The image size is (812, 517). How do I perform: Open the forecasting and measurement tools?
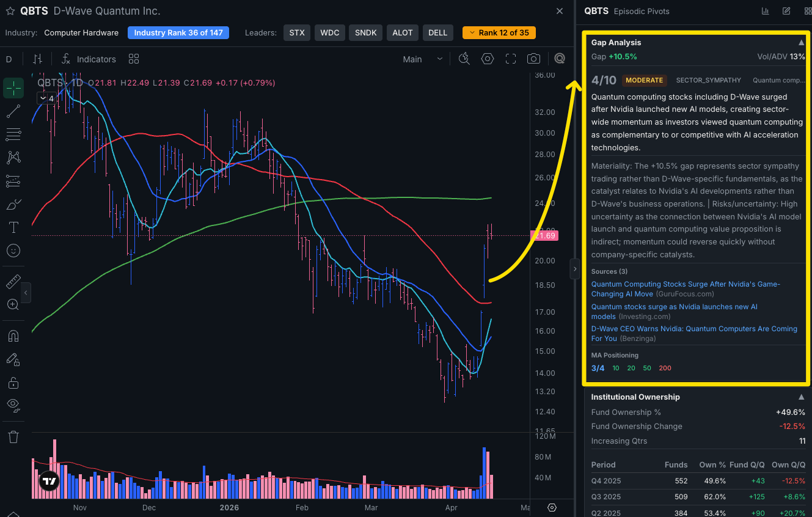(x=13, y=181)
